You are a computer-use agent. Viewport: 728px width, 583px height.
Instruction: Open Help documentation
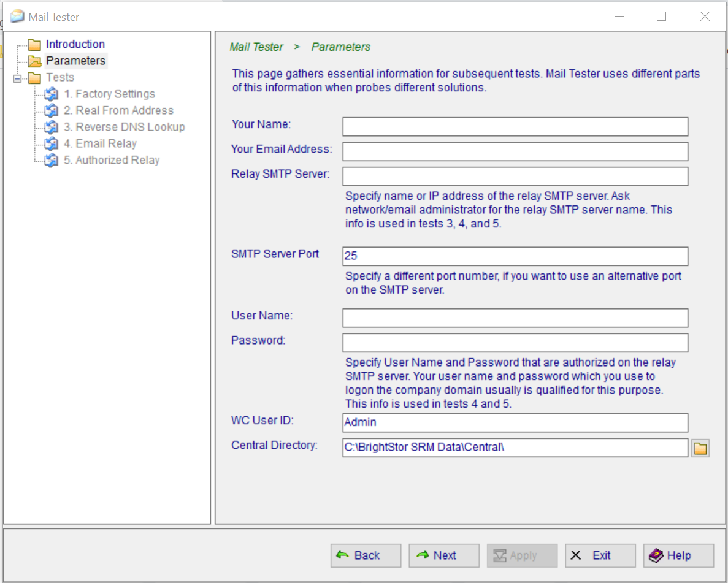[x=678, y=555]
